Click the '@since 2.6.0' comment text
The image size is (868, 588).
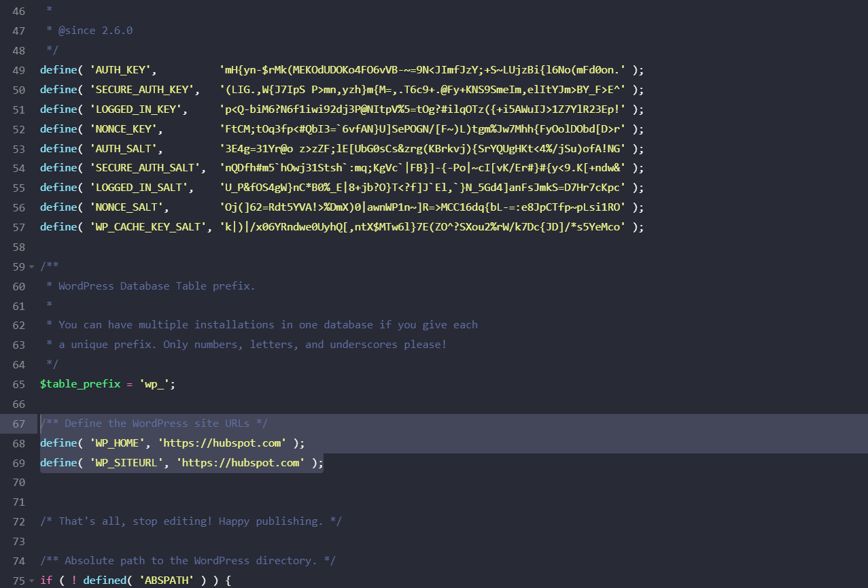[x=95, y=31]
